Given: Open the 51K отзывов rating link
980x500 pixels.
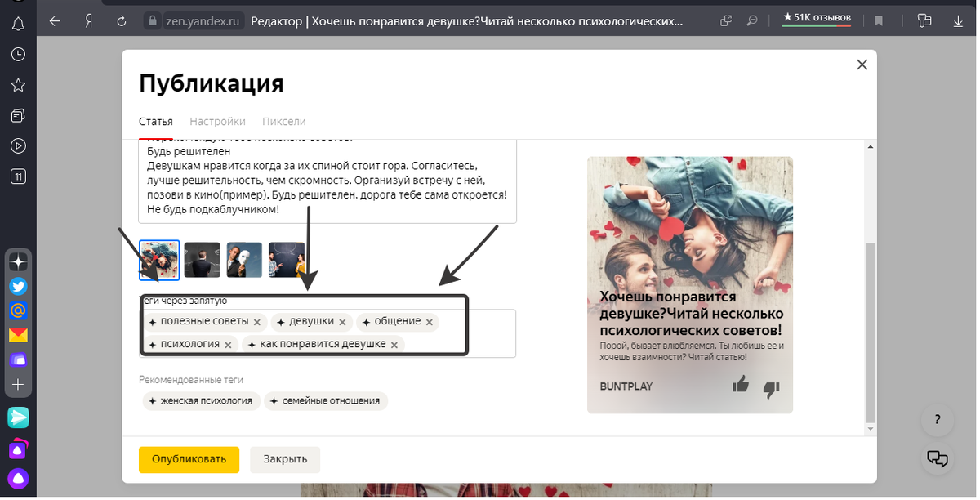Looking at the screenshot, I should tap(816, 18).
